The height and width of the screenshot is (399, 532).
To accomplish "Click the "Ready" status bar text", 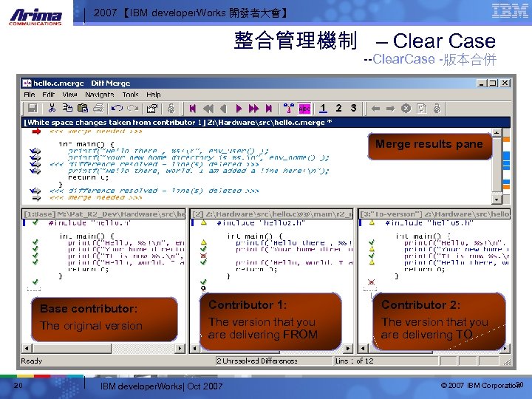I will pos(32,361).
